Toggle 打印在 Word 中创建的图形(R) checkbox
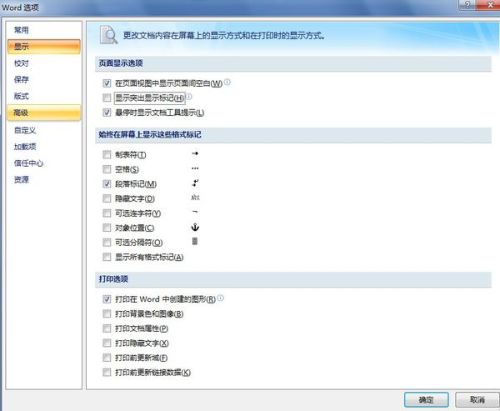 (107, 299)
